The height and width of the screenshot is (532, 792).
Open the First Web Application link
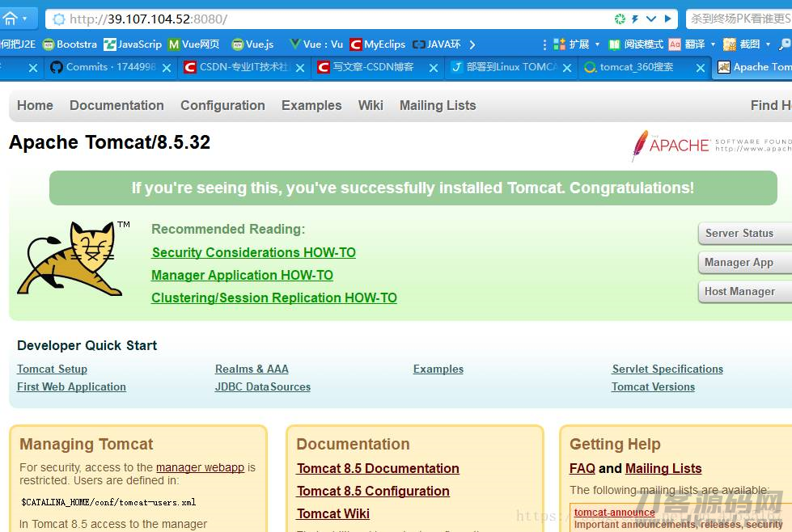click(71, 386)
